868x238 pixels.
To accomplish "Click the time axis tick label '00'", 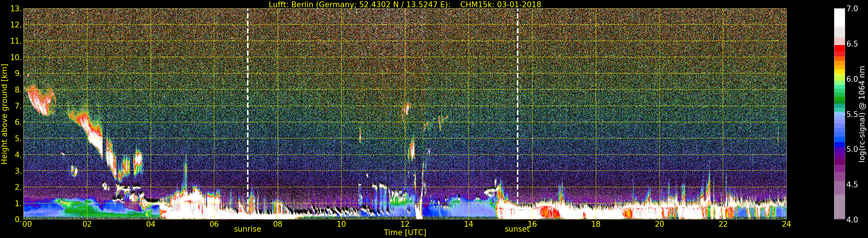I will 27,224.
